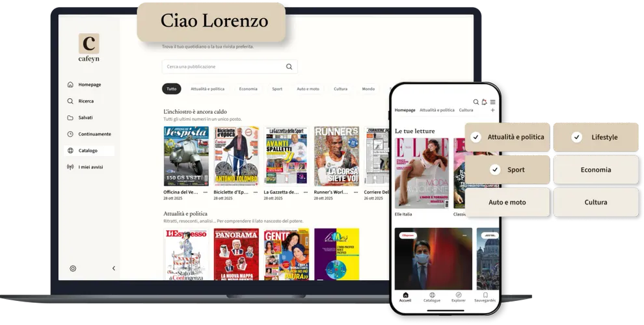Collapse the sidebar with the left chevron
This screenshot has height=325, width=644.
(x=114, y=268)
